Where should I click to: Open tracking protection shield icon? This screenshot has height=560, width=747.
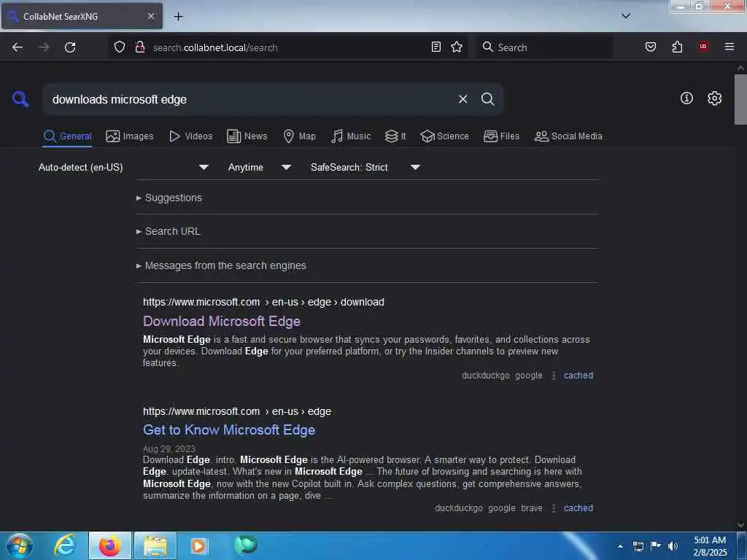(120, 47)
